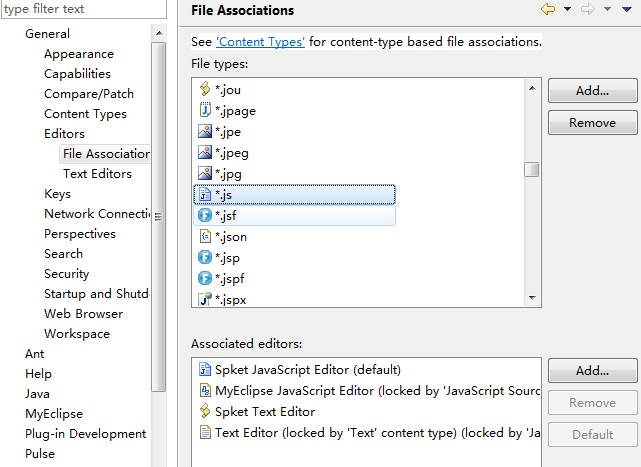Click the back navigation arrow icon
The width and height of the screenshot is (641, 467).
548,10
